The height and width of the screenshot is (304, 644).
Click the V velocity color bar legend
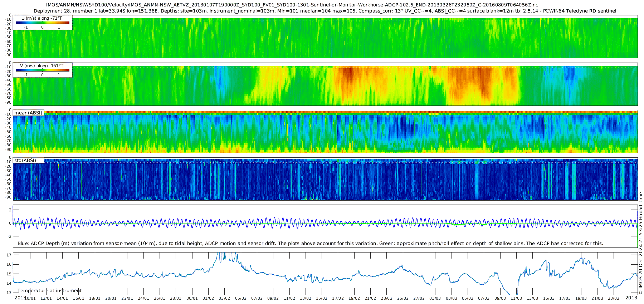point(43,70)
